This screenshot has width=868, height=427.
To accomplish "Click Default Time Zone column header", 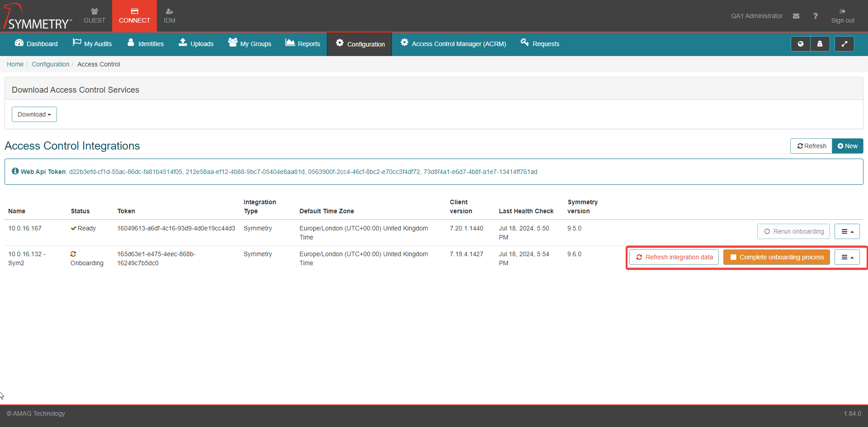I will click(x=326, y=211).
